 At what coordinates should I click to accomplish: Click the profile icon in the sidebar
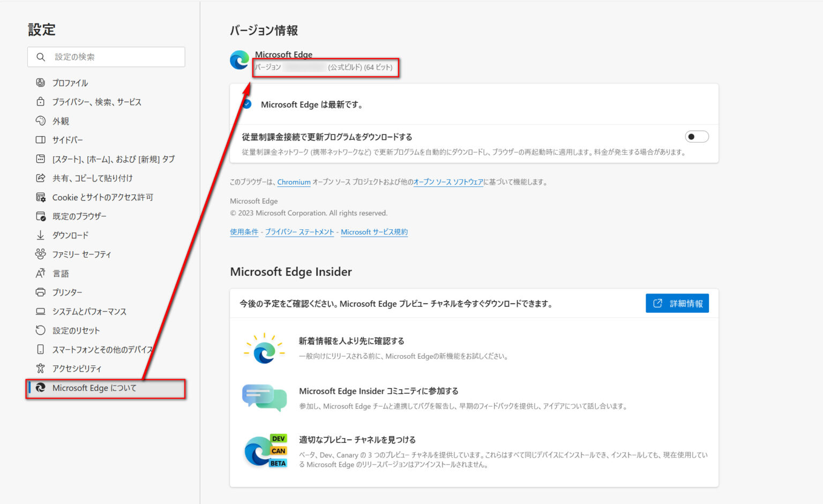click(40, 82)
